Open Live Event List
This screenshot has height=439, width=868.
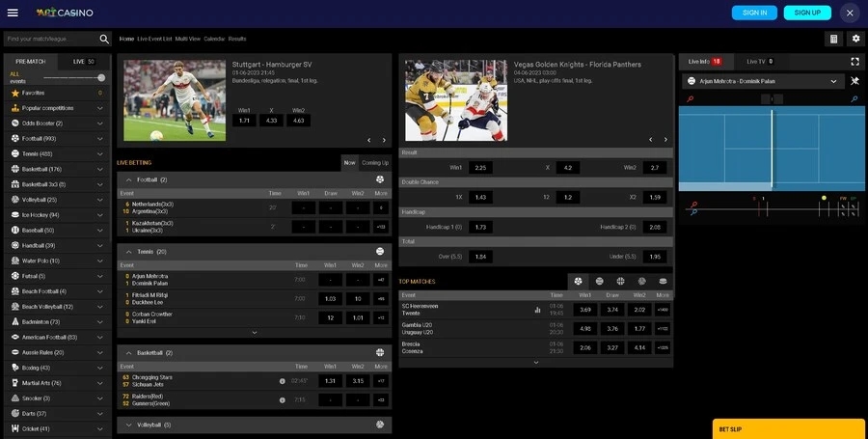[154, 39]
